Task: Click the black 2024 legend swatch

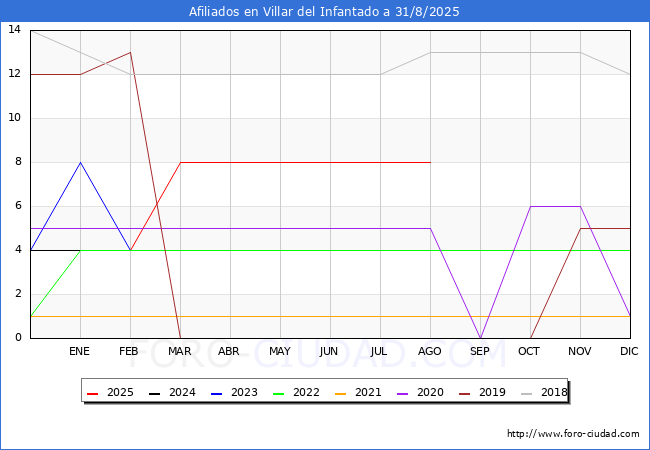Action: [x=154, y=393]
